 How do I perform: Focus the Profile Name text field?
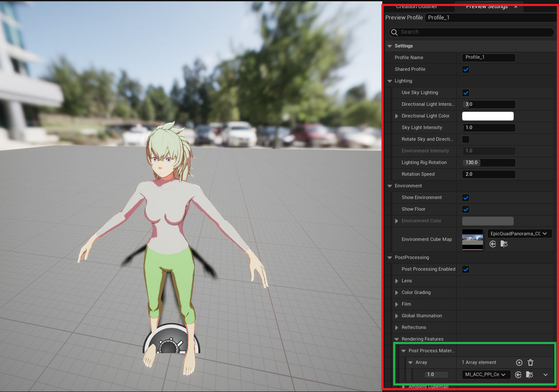point(489,58)
